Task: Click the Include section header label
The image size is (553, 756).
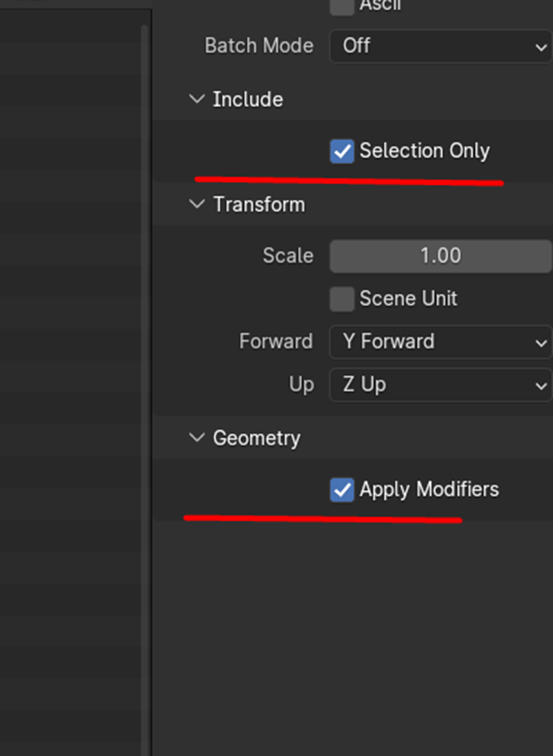Action: pos(248,100)
